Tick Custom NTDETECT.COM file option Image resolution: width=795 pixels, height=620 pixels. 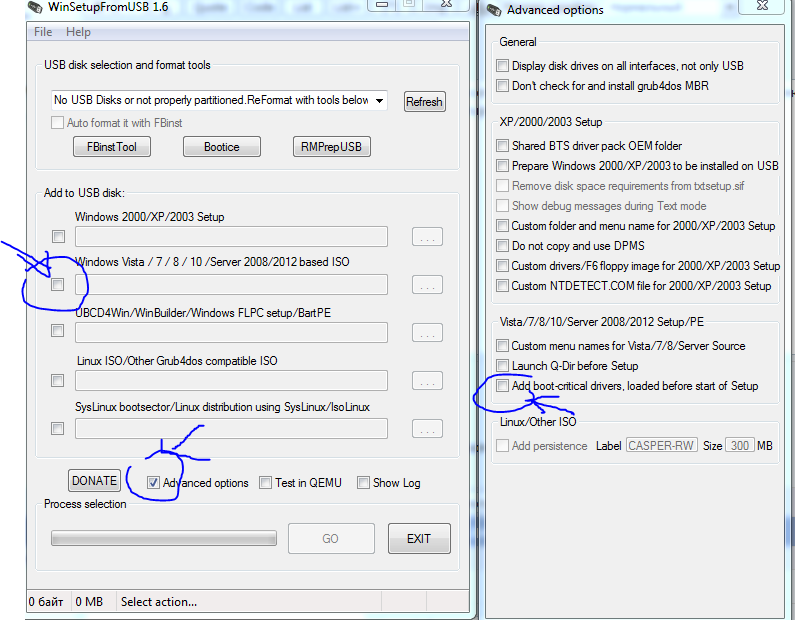(502, 286)
